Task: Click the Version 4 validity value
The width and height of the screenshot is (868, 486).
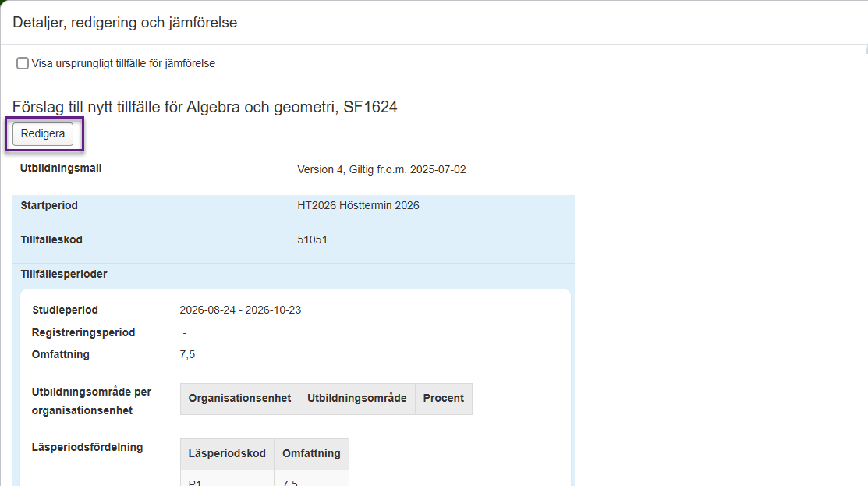Action: [381, 169]
